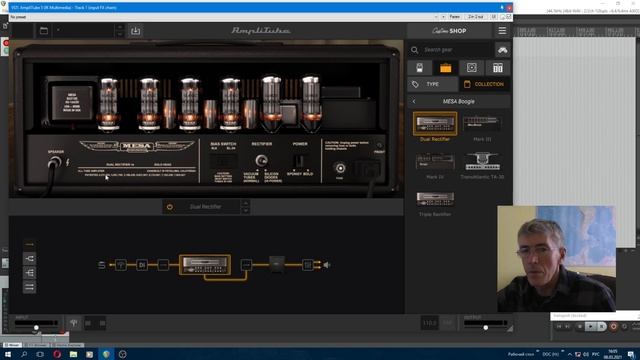Adjust the OUTPUT level slider
This screenshot has height=360, width=640.
tap(486, 327)
